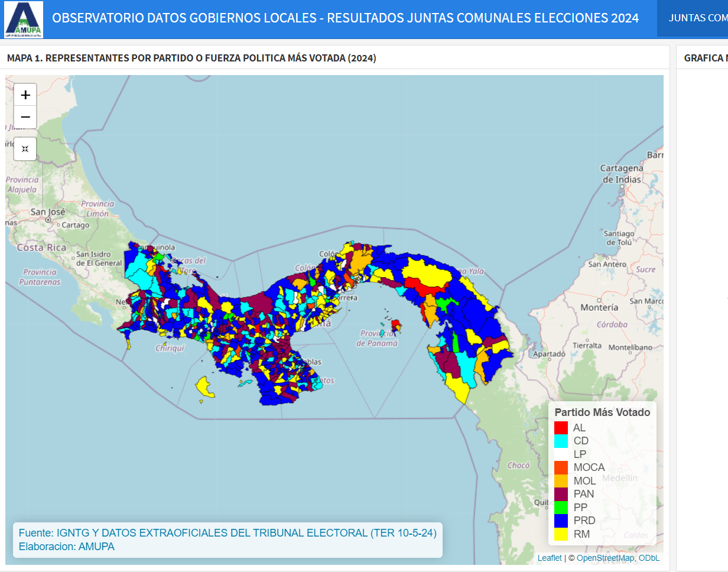The width and height of the screenshot is (728, 572).
Task: Click the dashboard title in the header
Action: (x=345, y=18)
